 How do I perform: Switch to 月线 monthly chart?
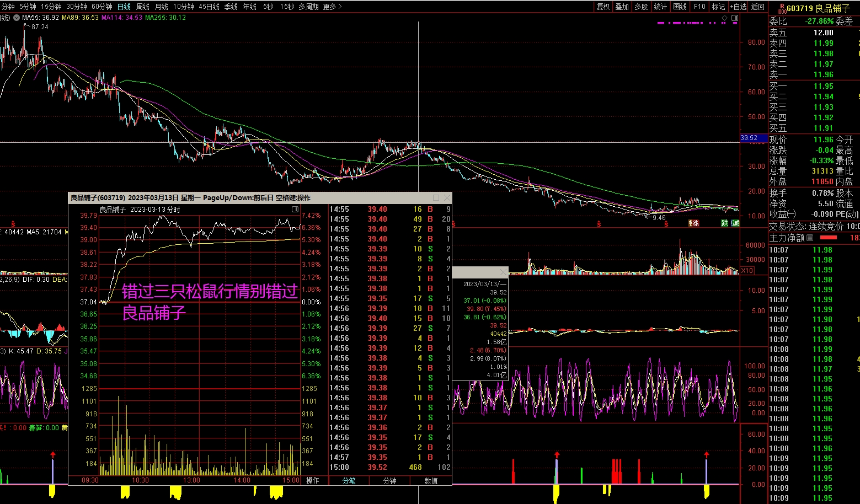pos(162,7)
